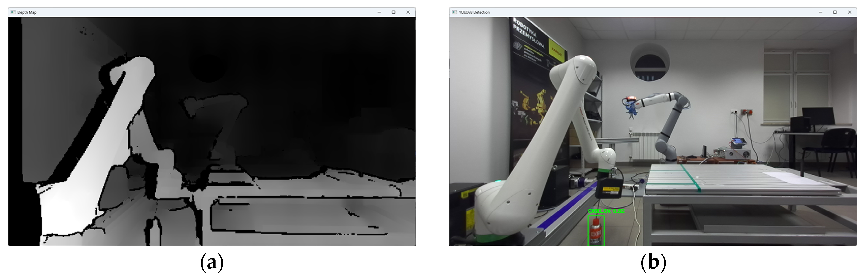Viewport: 868px width, 278px height.
Task: Click the YOLOv8 Detection window app icon
Action: pos(454,12)
